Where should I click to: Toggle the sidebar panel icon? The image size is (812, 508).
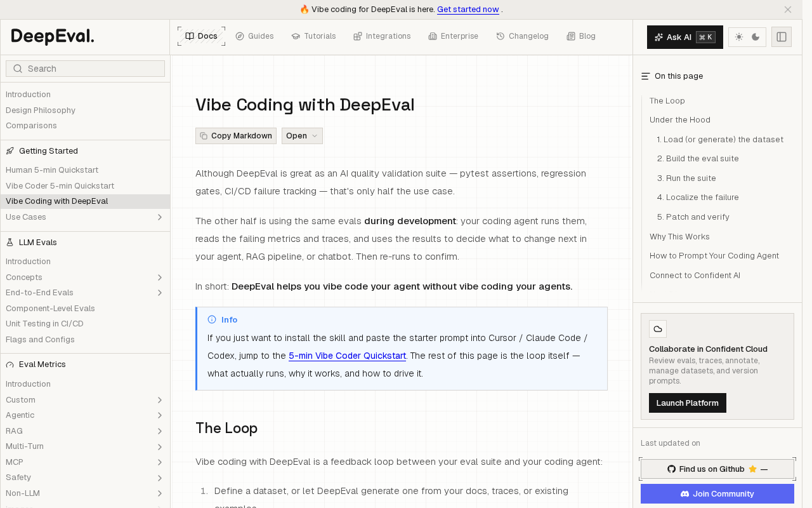click(782, 37)
